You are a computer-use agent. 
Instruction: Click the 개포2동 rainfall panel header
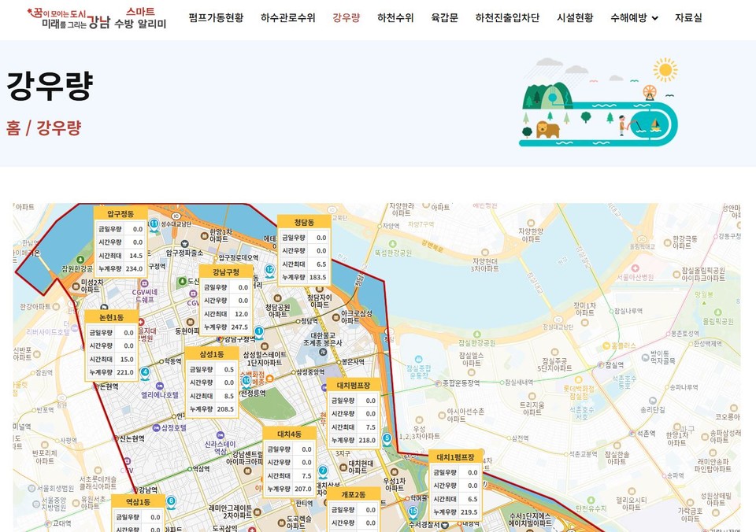point(355,493)
